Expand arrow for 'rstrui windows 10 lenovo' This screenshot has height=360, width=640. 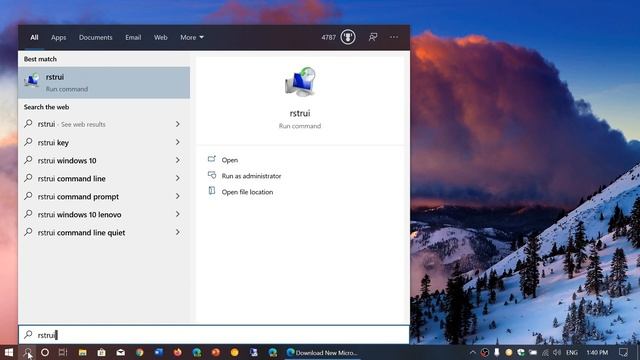pyautogui.click(x=178, y=214)
